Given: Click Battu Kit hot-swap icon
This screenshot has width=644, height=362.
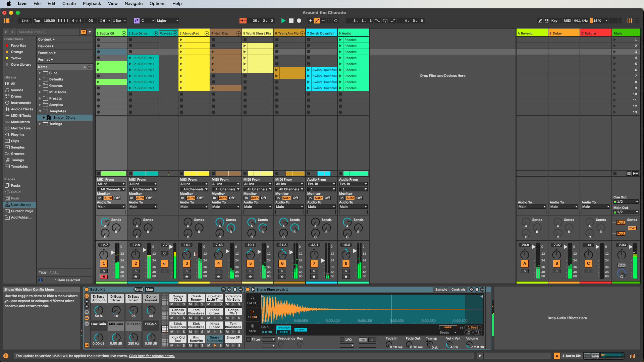Looking at the screenshot, I should (229, 290).
